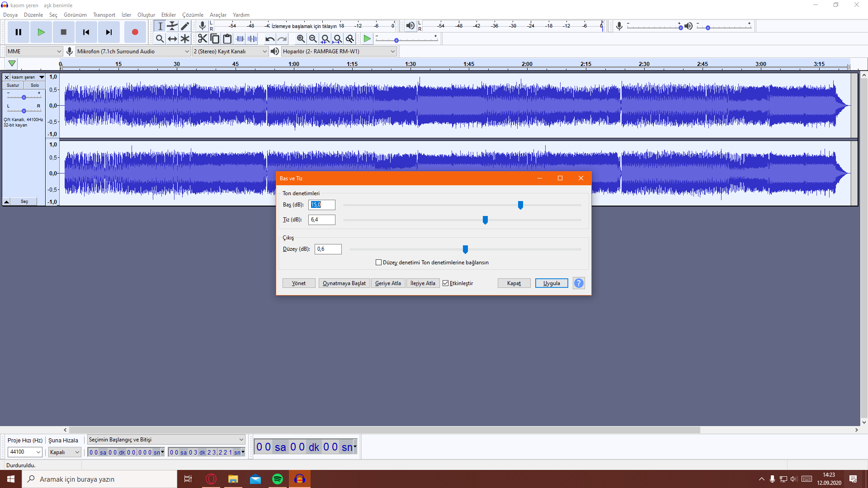Image resolution: width=868 pixels, height=488 pixels.
Task: Open the MME audio host dropdown
Action: (x=34, y=52)
